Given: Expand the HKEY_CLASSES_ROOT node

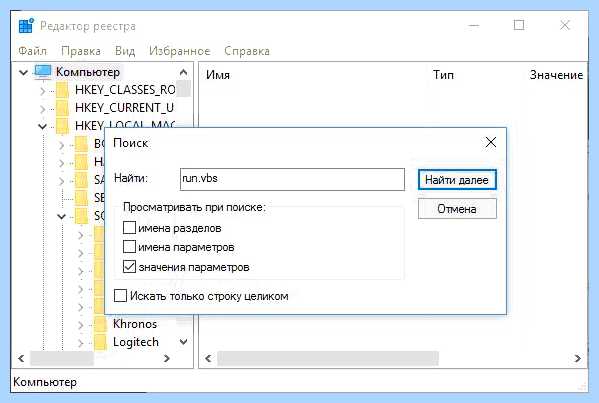Looking at the screenshot, I should [x=42, y=91].
